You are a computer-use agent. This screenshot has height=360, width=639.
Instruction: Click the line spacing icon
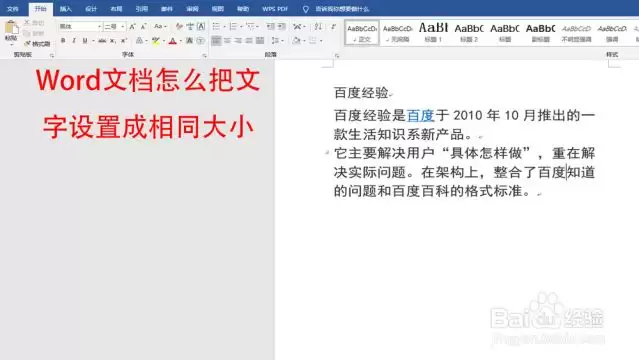click(275, 40)
